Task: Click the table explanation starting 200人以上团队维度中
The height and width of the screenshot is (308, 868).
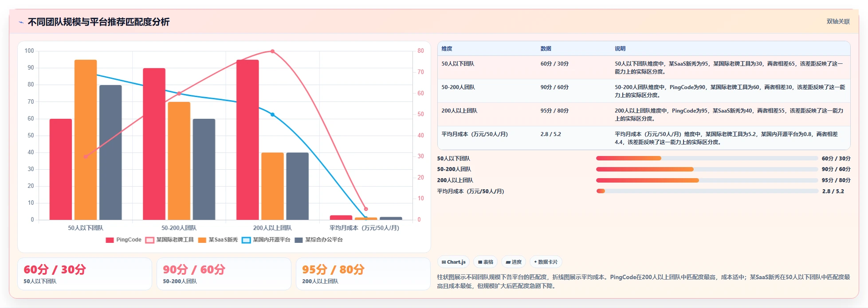Action: tap(729, 115)
